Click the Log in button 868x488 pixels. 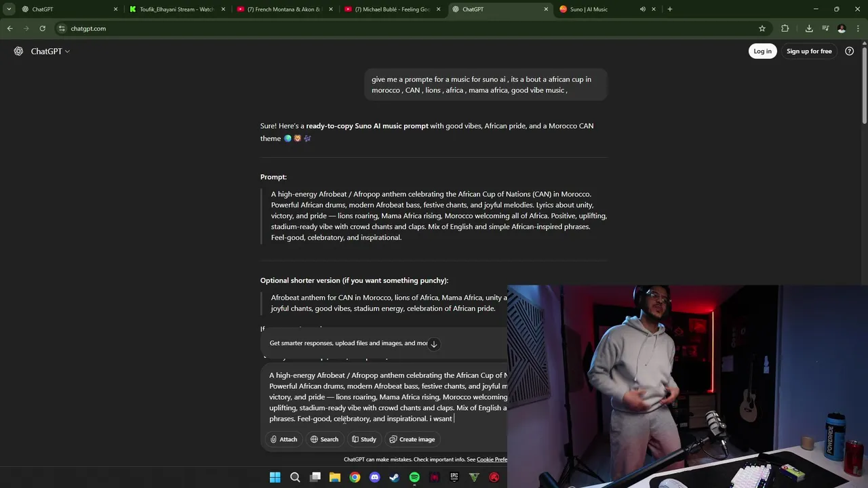(x=762, y=51)
